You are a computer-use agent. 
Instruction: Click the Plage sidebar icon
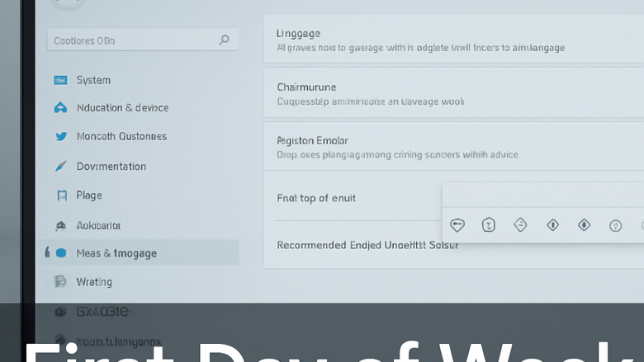pos(62,195)
